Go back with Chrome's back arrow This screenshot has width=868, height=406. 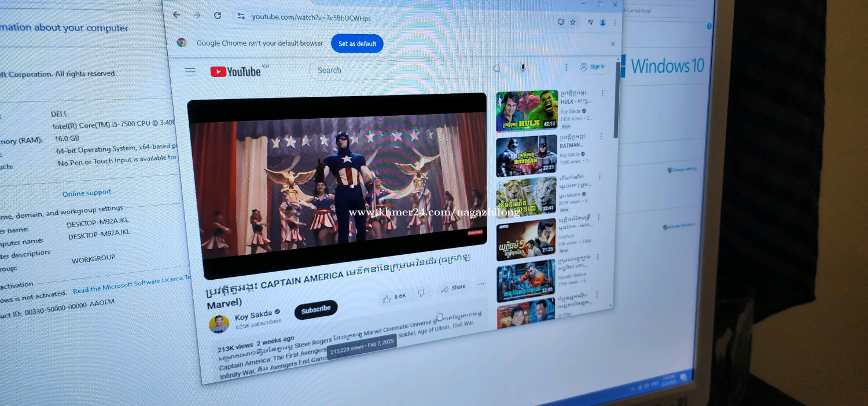pyautogui.click(x=177, y=15)
